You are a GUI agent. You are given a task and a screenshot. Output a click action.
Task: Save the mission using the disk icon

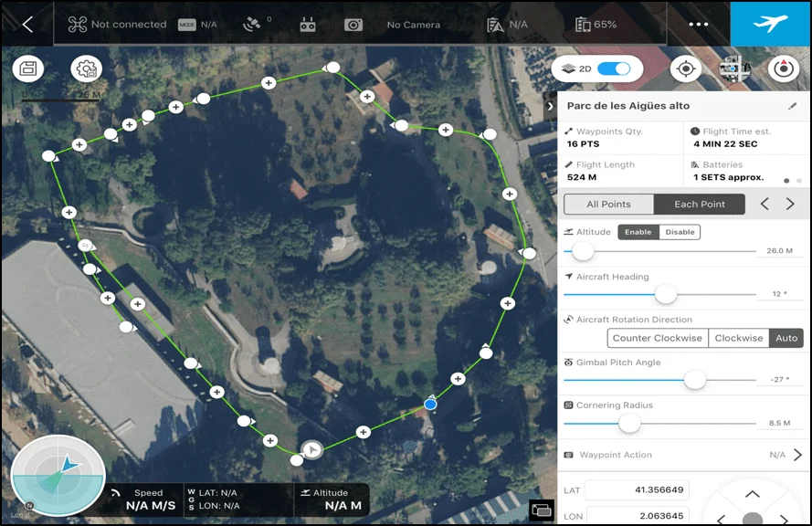28,68
